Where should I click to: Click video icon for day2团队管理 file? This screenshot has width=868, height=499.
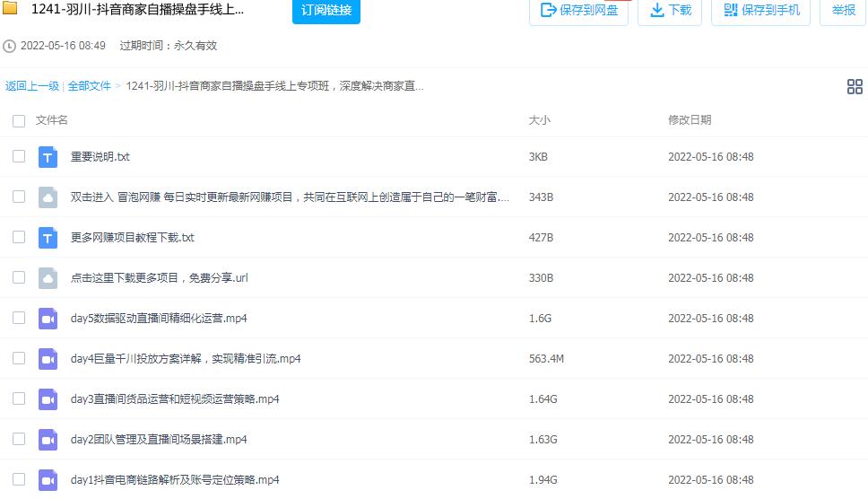tap(48, 440)
